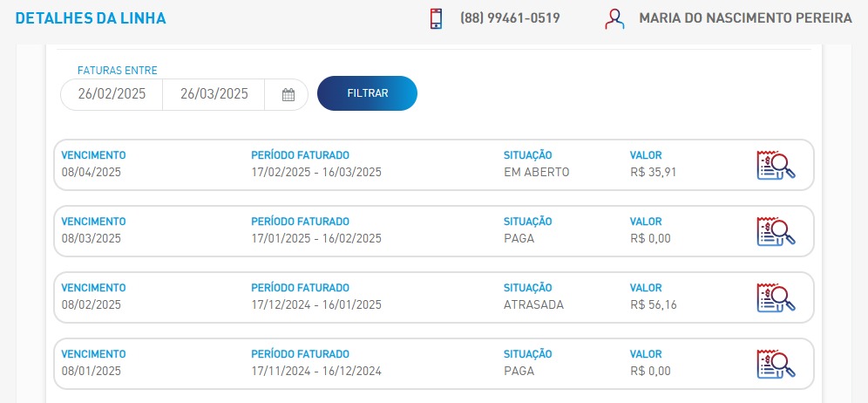View invoice icon for 08/01/2025 bill
This screenshot has width=868, height=403.
(x=776, y=364)
